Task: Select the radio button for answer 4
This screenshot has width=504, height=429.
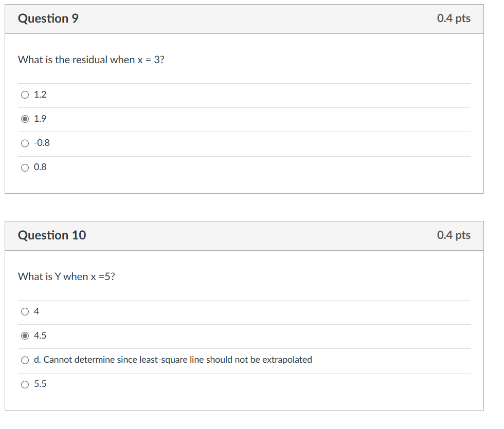Action: tap(25, 311)
